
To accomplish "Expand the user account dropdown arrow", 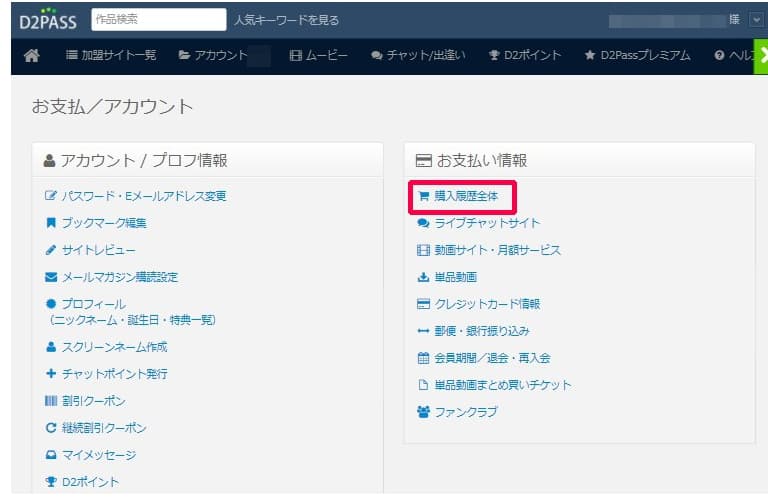I will (x=757, y=19).
